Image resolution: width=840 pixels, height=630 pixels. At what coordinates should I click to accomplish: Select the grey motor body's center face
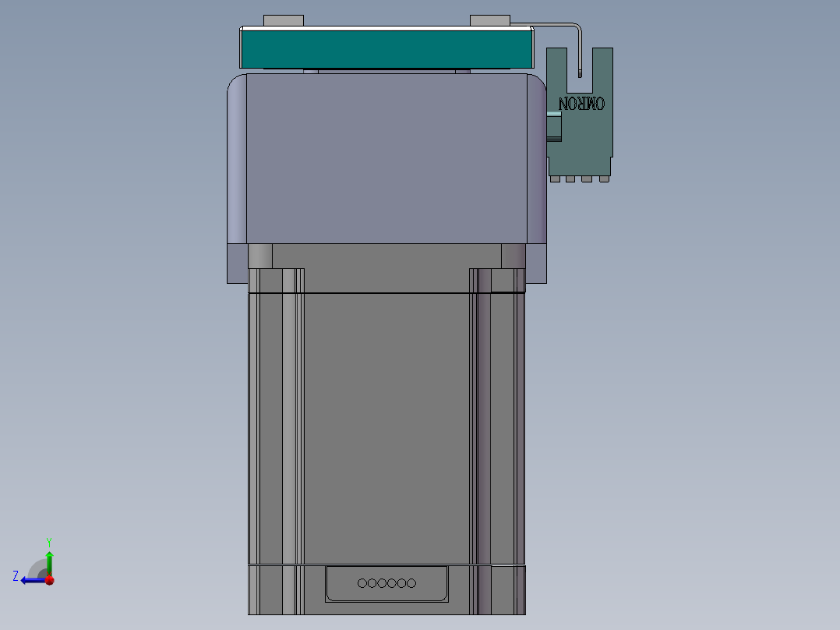[x=386, y=428]
